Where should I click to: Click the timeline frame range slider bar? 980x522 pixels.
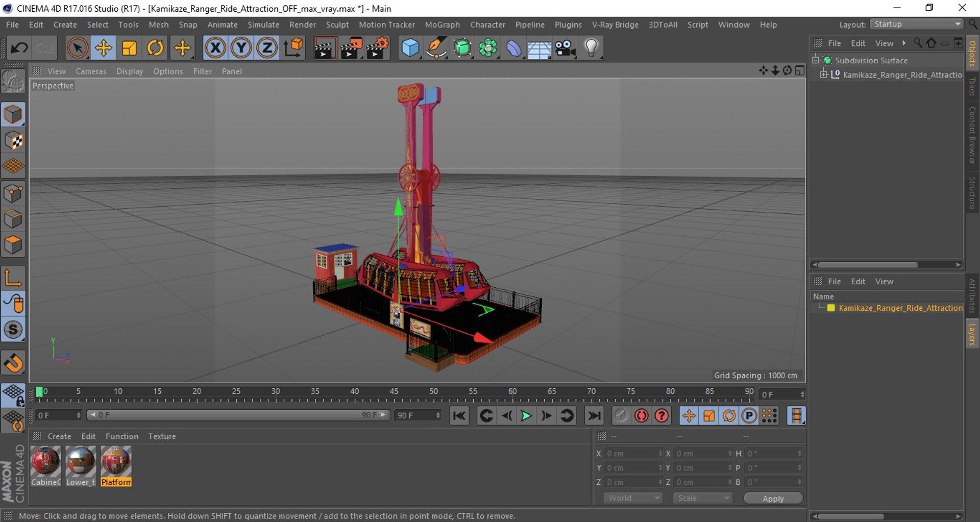tap(238, 415)
